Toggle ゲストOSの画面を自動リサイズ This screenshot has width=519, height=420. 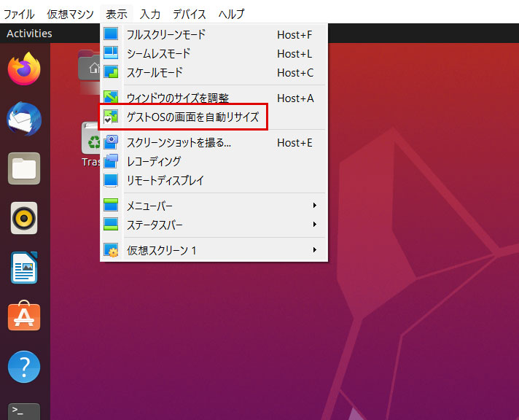click(x=214, y=117)
